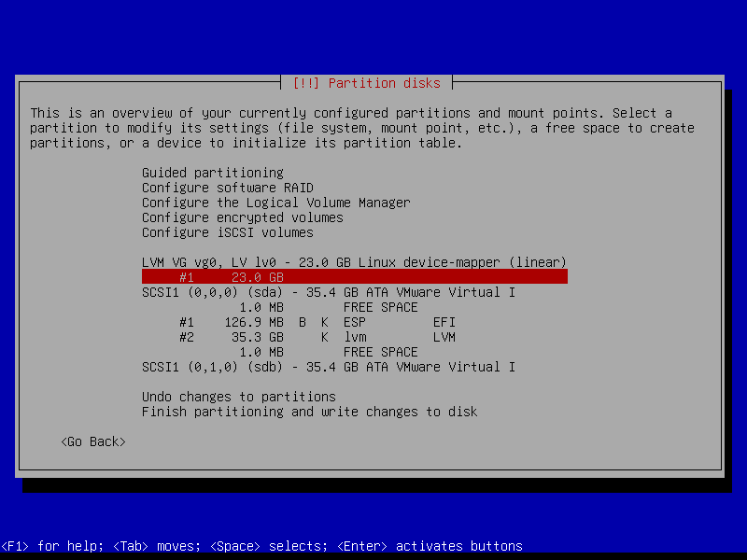747x560 pixels.
Task: Select the SCSI1 (0,0,0) sda disk
Action: [328, 292]
